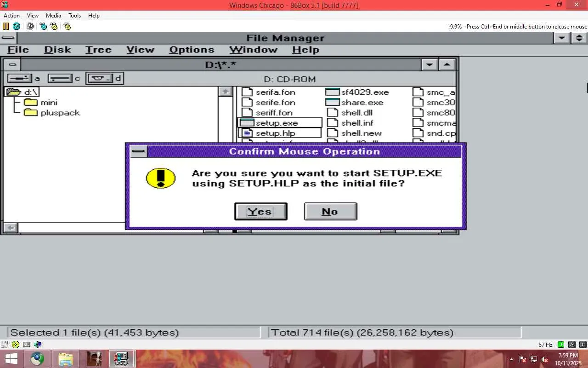Click the serife.fon file icon

pyautogui.click(x=248, y=102)
